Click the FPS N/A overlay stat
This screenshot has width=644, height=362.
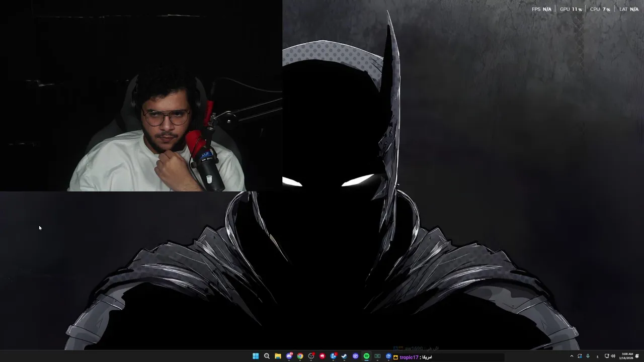click(541, 9)
